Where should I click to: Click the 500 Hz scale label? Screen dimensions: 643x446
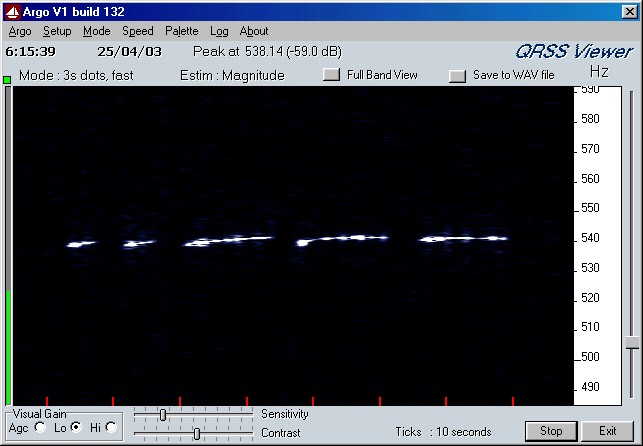click(591, 357)
